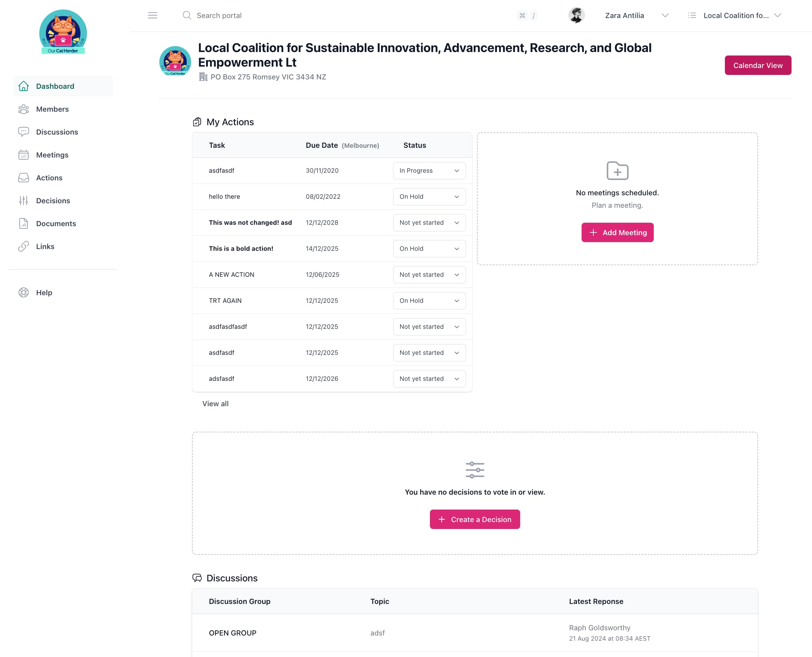
Task: Open the search portal magnifier icon
Action: pos(187,15)
